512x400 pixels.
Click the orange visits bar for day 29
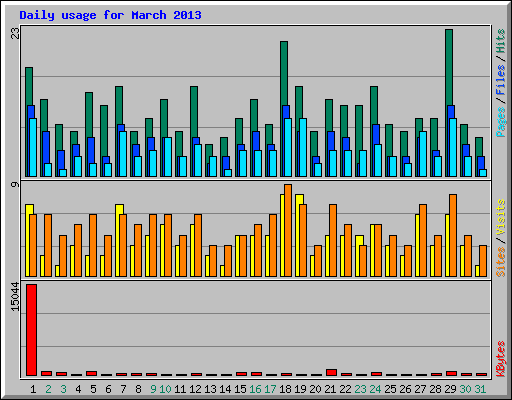(x=453, y=235)
